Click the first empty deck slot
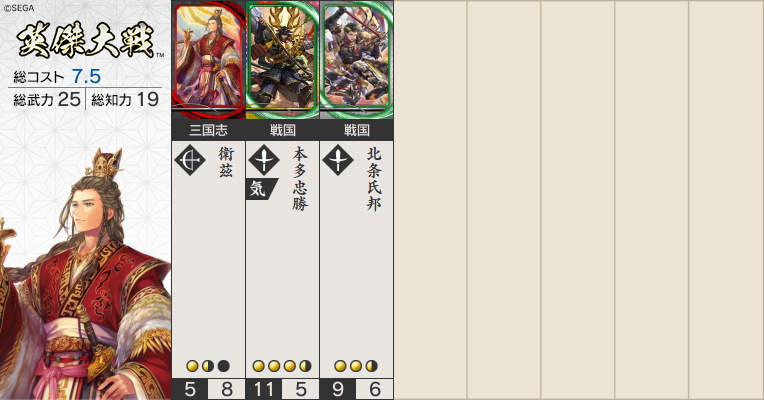Image resolution: width=764 pixels, height=400 pixels. pos(431,200)
